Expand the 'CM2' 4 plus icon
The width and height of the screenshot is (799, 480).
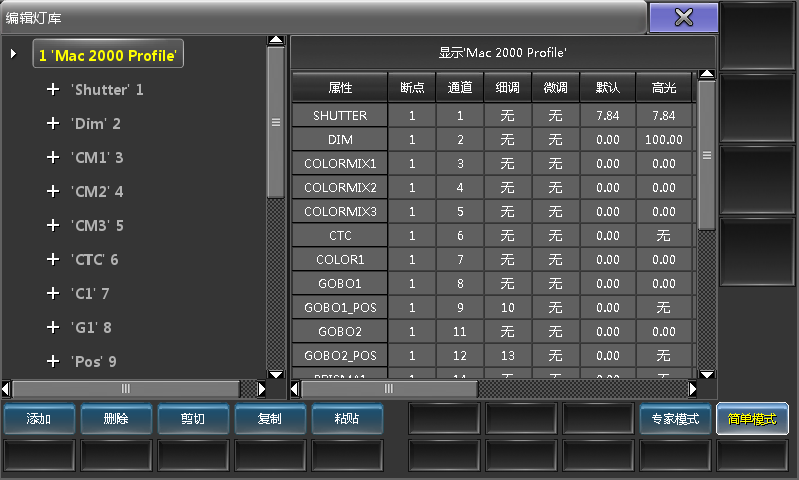(53, 192)
